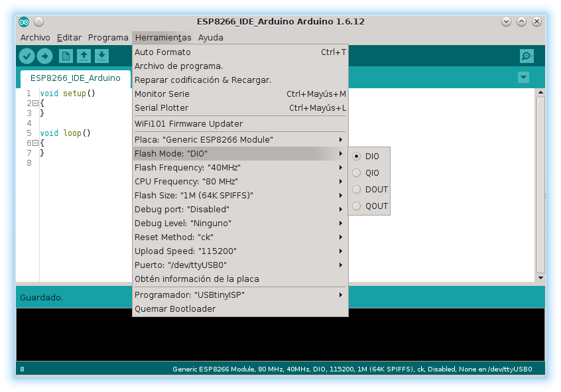Choose Archivo de programa entry
The height and width of the screenshot is (392, 561).
pyautogui.click(x=240, y=66)
